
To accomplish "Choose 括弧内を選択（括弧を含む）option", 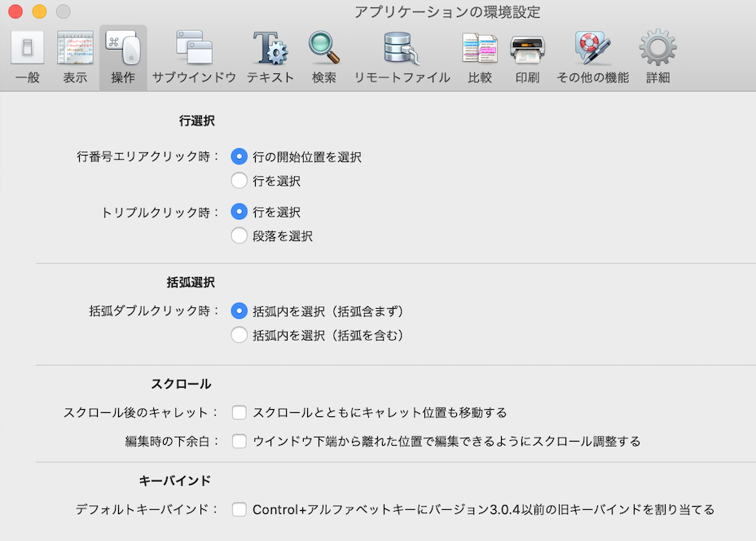I will [x=240, y=335].
